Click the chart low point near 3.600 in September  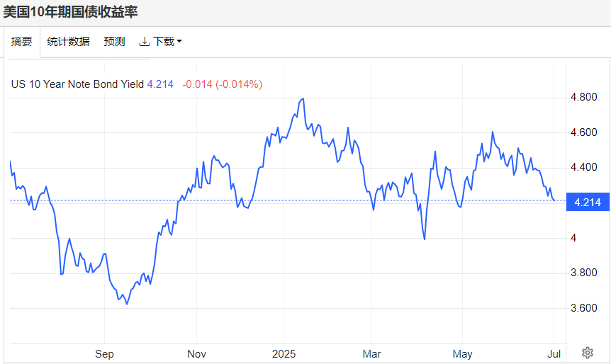(127, 303)
